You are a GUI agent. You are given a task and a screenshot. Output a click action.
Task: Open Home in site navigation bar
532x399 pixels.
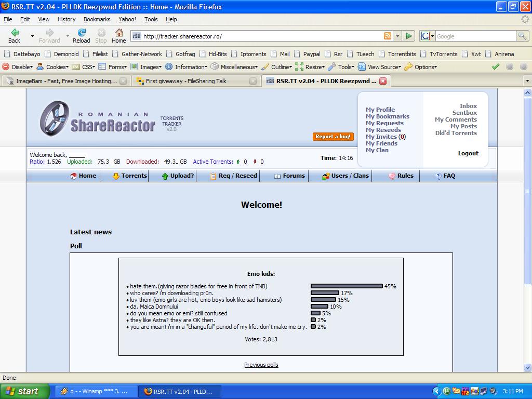click(x=83, y=176)
